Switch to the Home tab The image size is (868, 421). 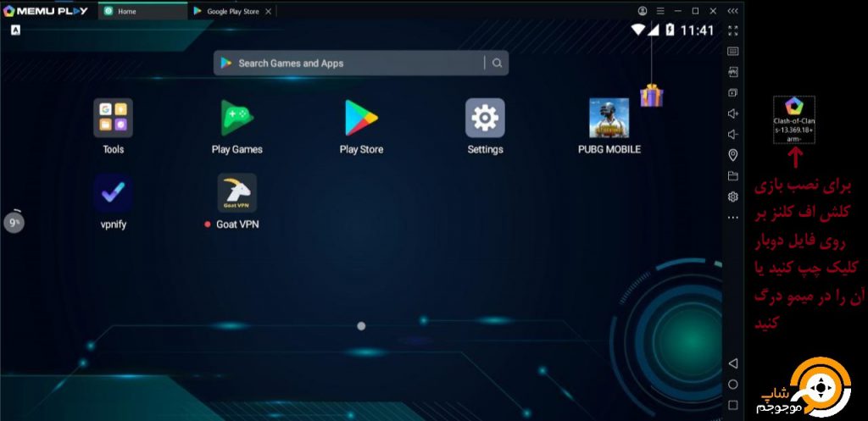coord(143,11)
